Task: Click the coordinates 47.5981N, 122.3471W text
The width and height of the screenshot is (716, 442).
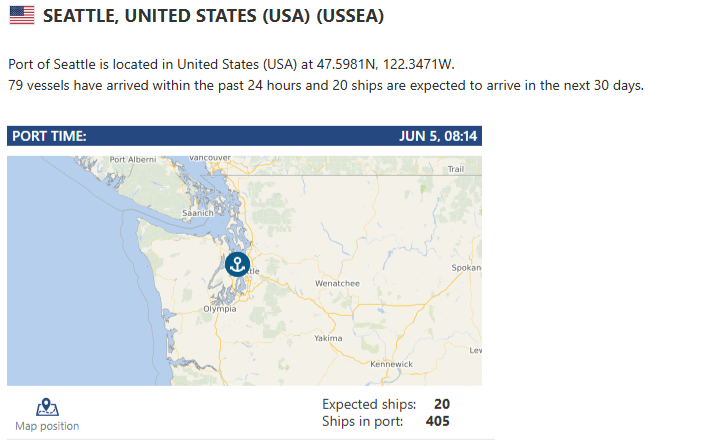Action: coord(385,64)
